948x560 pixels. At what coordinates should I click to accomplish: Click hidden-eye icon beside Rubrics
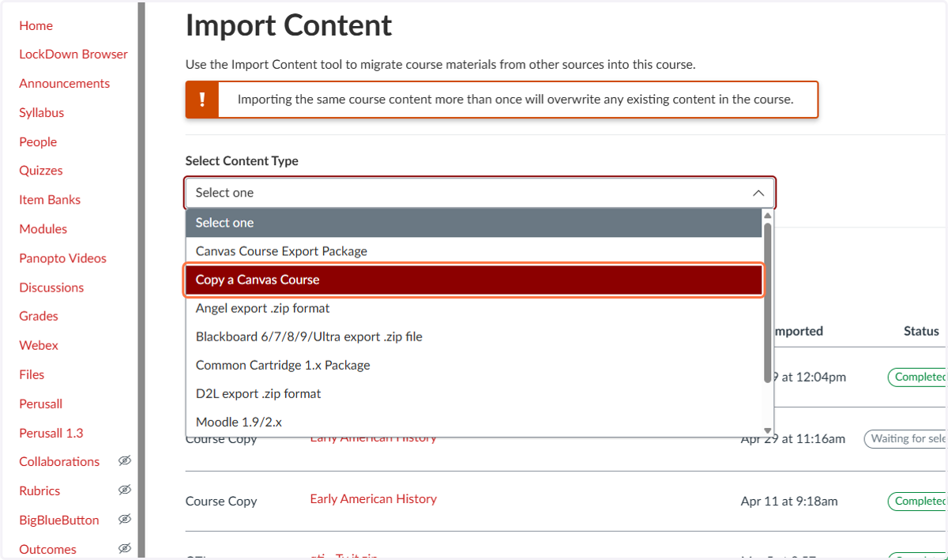coord(124,490)
